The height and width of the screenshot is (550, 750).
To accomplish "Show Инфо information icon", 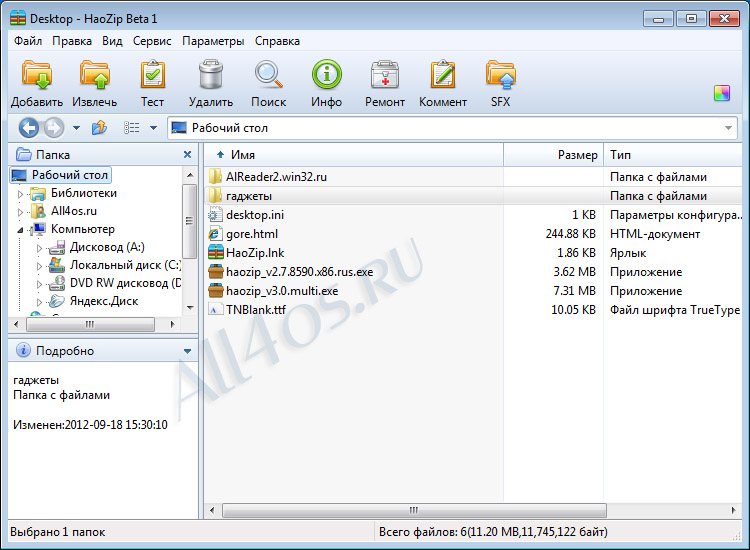I will click(x=327, y=75).
